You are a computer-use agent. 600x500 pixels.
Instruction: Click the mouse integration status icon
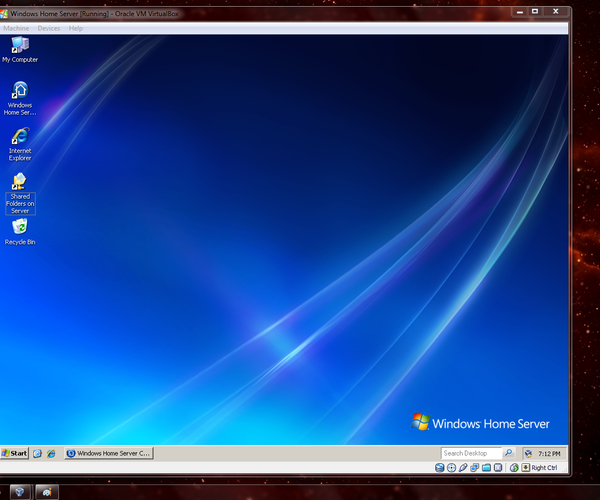pos(514,467)
